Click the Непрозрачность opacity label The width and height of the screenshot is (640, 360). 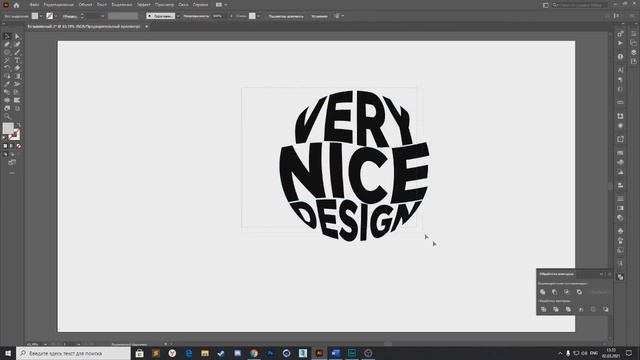coord(196,16)
